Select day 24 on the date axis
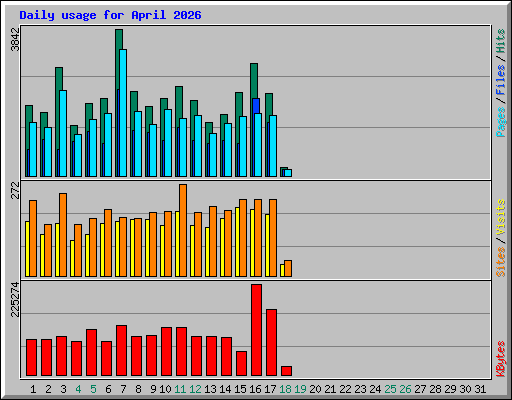512x400 pixels. coord(375,389)
